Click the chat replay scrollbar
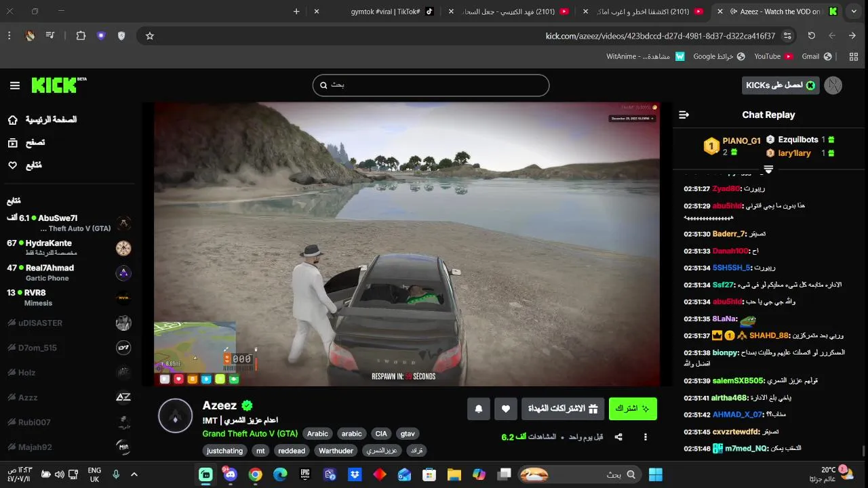 (x=863, y=451)
